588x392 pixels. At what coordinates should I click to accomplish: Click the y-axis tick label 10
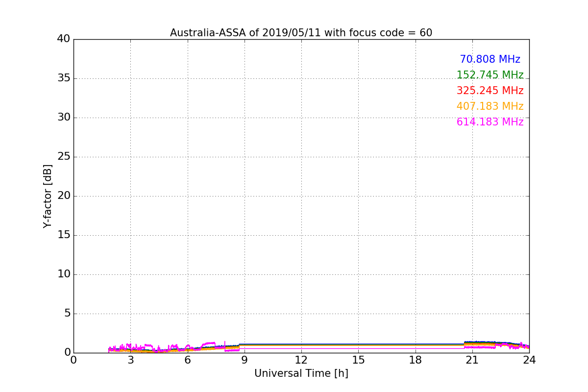click(64, 274)
